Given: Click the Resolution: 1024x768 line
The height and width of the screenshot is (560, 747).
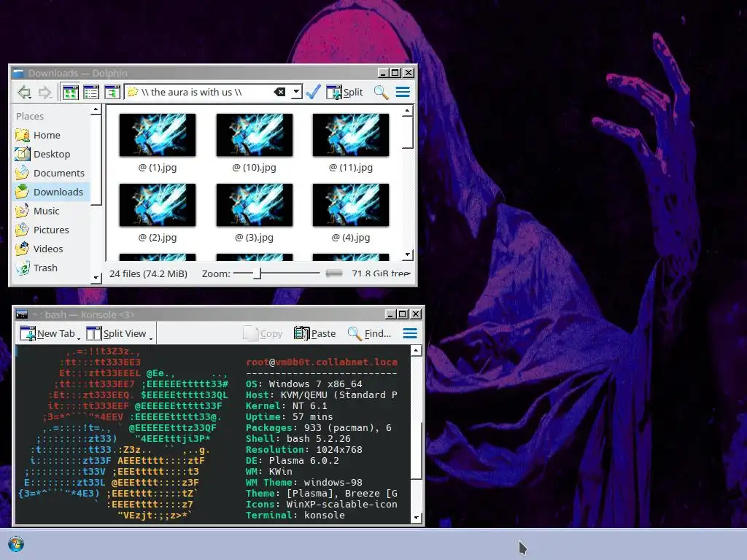Looking at the screenshot, I should coord(304,449).
